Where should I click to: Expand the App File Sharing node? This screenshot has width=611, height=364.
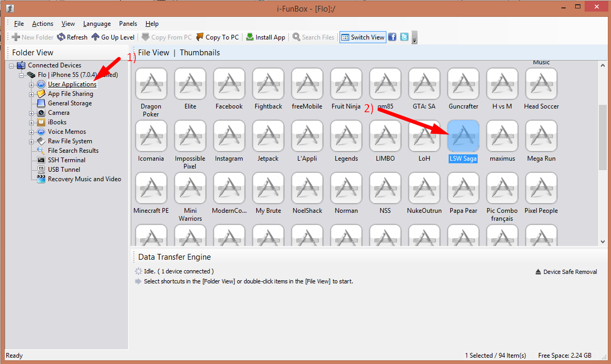coord(31,94)
